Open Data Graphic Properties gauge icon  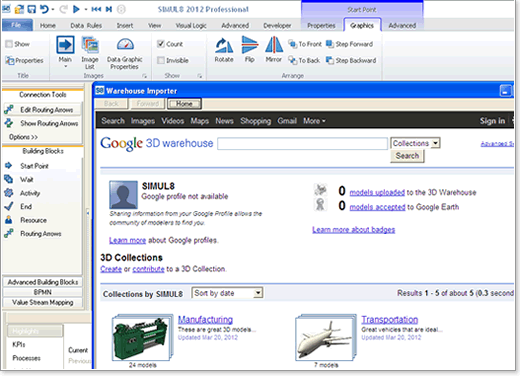click(125, 45)
